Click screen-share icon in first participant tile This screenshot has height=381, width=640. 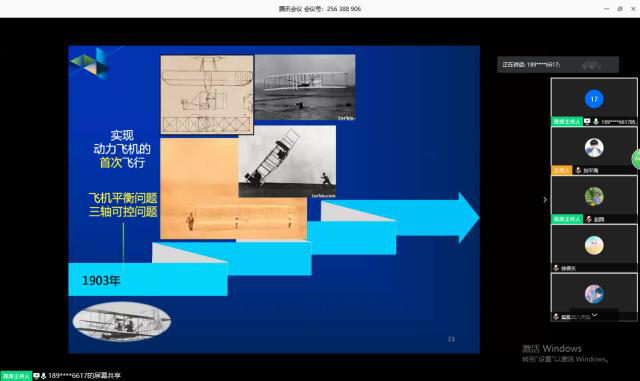587,122
